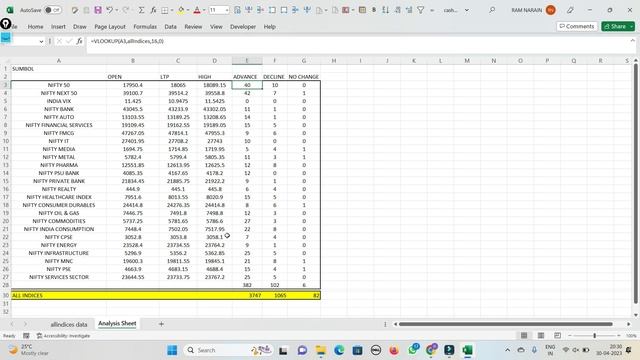Screen dimensions: 640x360
Task: Open the Formulas ribbon tab
Action: tap(145, 27)
